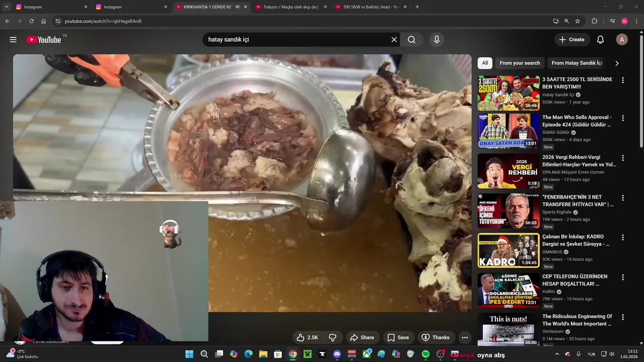Image resolution: width=644 pixels, height=362 pixels.
Task: Open options for "The Man Who Sells Approval"
Action: tap(623, 118)
